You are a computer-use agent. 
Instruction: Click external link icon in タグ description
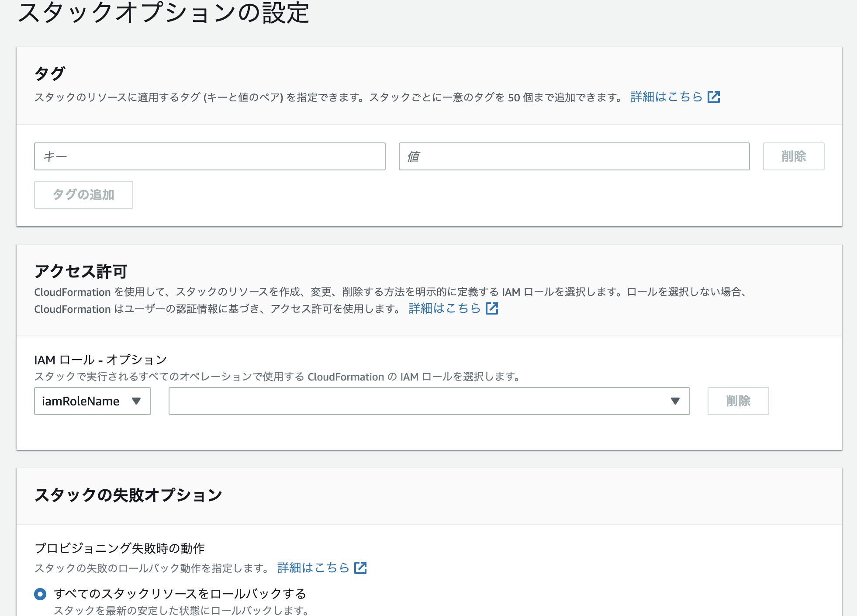click(x=714, y=97)
